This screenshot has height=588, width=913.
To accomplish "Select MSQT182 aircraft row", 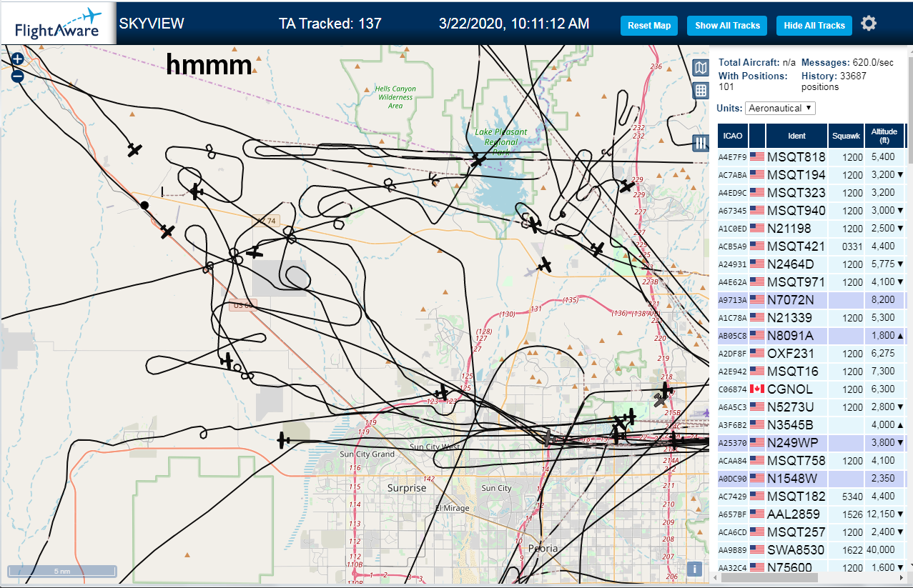I will [811, 496].
